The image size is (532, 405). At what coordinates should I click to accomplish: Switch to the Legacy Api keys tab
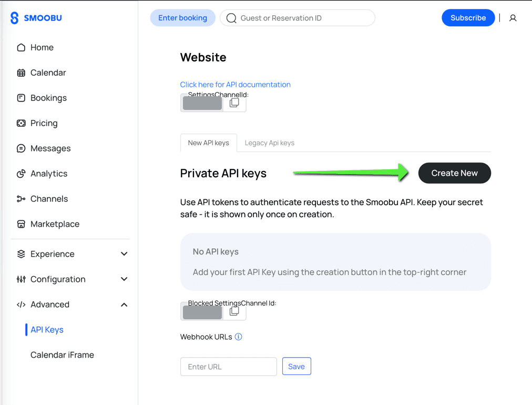click(269, 143)
